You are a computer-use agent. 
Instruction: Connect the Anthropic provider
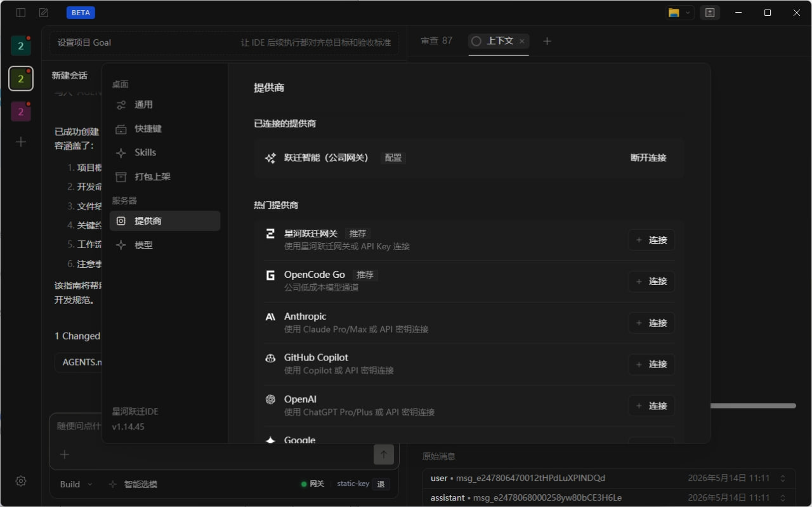[652, 323]
